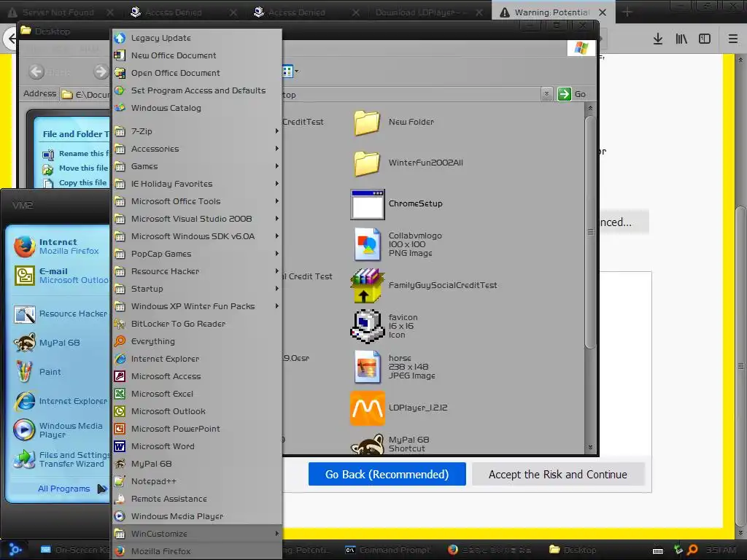
Task: Launch Windows Media Player from programs list
Action: pyautogui.click(x=197, y=516)
